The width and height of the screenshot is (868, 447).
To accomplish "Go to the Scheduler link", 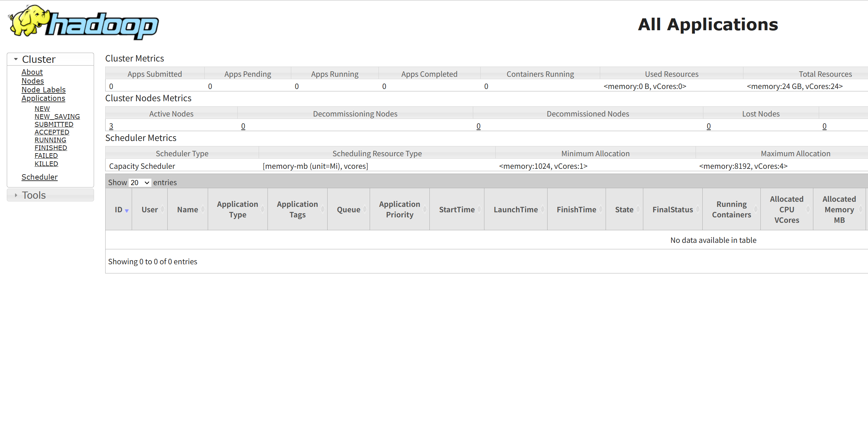I will (x=39, y=177).
